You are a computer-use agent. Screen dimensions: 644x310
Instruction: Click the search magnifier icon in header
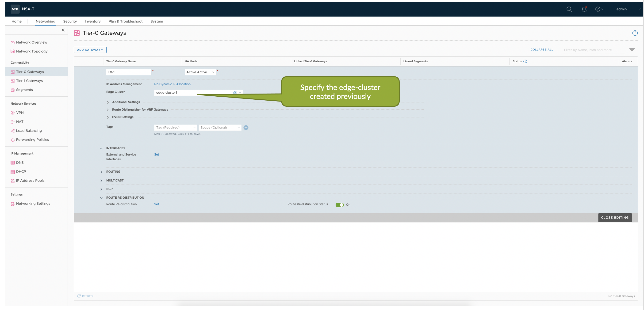pos(569,9)
